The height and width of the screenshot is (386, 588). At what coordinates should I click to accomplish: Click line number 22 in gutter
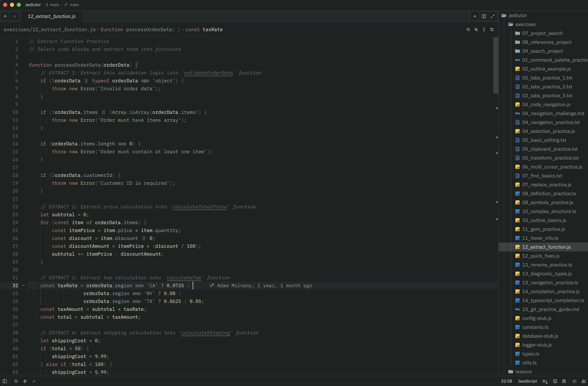[15, 207]
